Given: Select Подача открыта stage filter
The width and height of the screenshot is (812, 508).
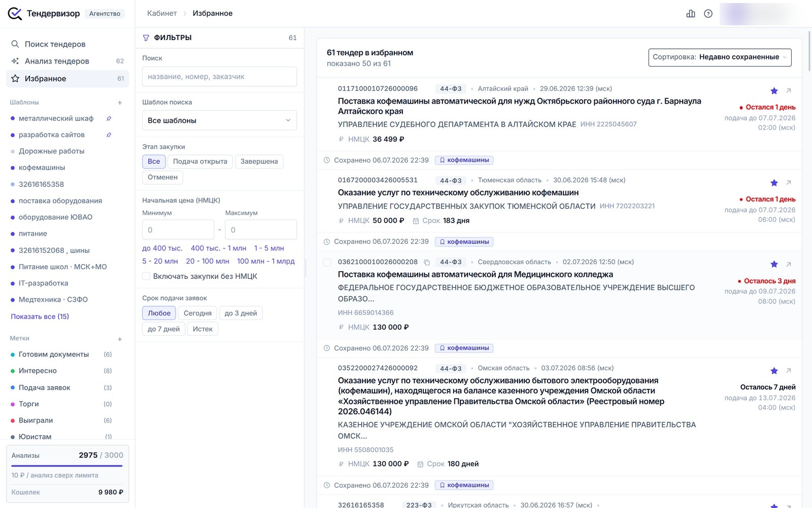Looking at the screenshot, I should click(x=200, y=162).
